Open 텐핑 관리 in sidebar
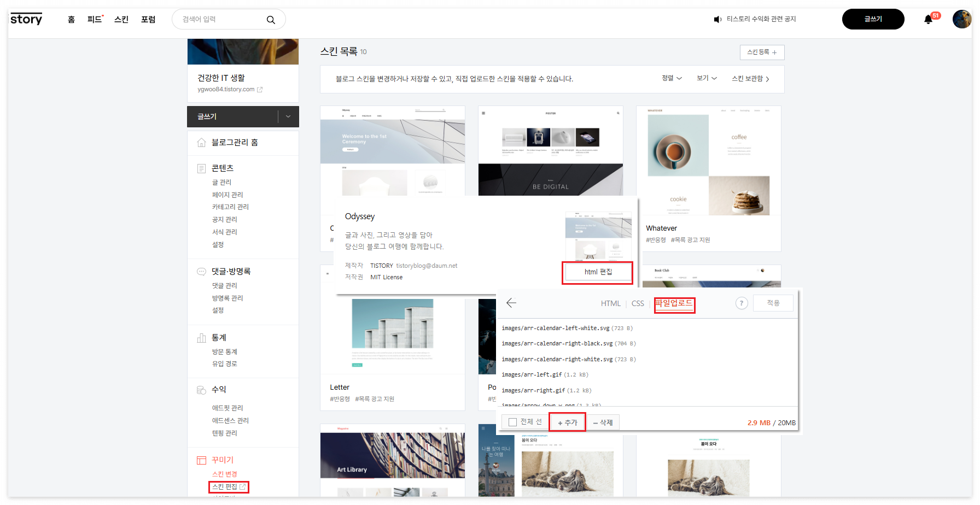Viewport: 980px width, 505px height. (224, 433)
